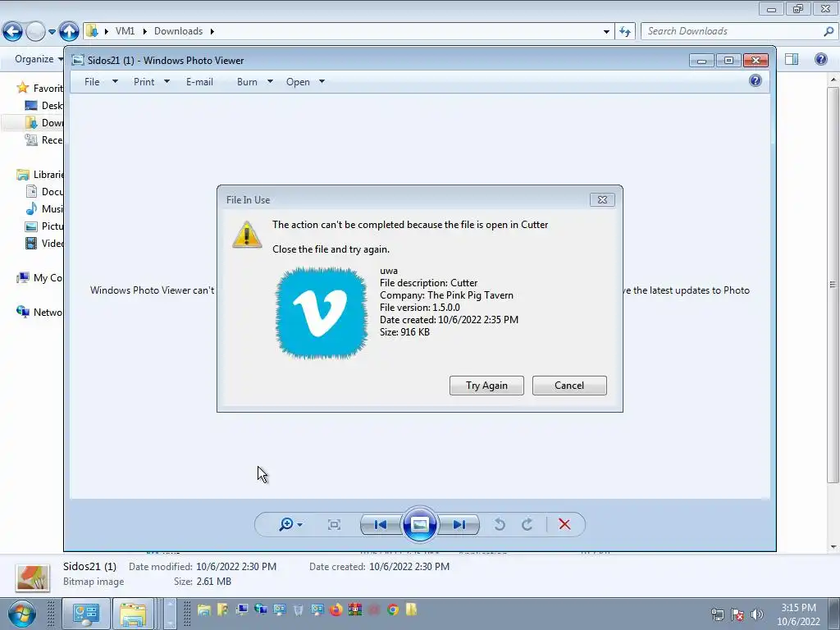
Task: Click Photo Viewer help question mark icon
Action: click(x=756, y=81)
